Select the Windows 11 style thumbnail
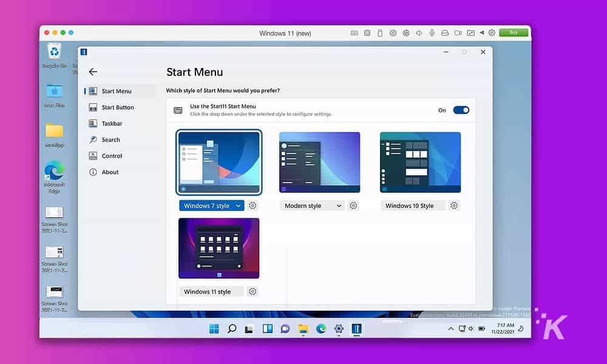607x364 pixels. click(219, 248)
